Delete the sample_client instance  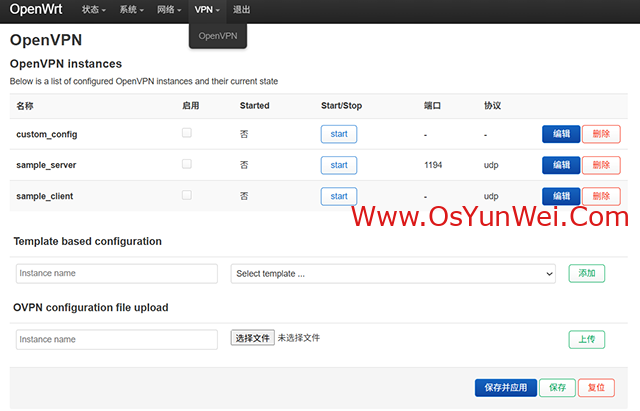pos(600,196)
